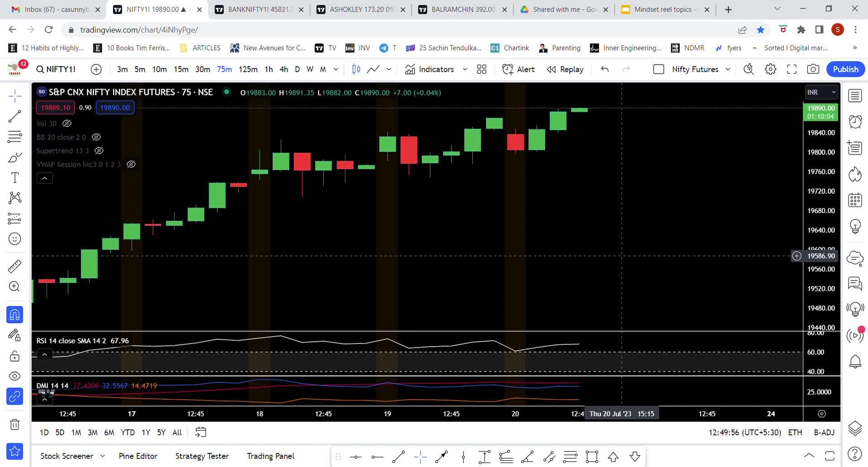Open the Fibonacci retracement tools
This screenshot has width=868, height=467.
click(x=15, y=137)
